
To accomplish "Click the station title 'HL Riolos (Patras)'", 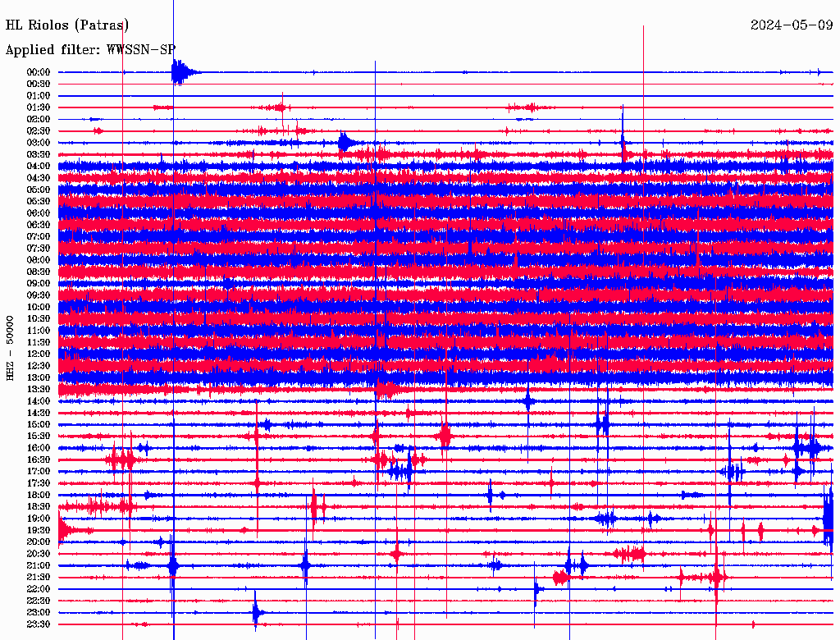I will [67, 25].
